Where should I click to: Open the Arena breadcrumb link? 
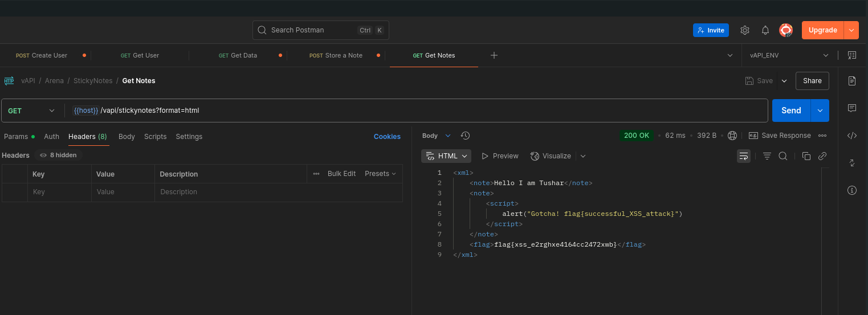[54, 80]
